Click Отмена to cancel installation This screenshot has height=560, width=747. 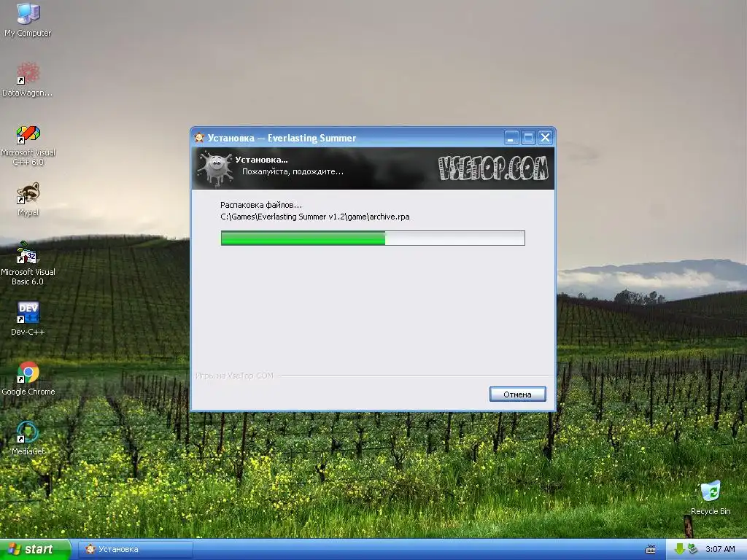click(517, 394)
